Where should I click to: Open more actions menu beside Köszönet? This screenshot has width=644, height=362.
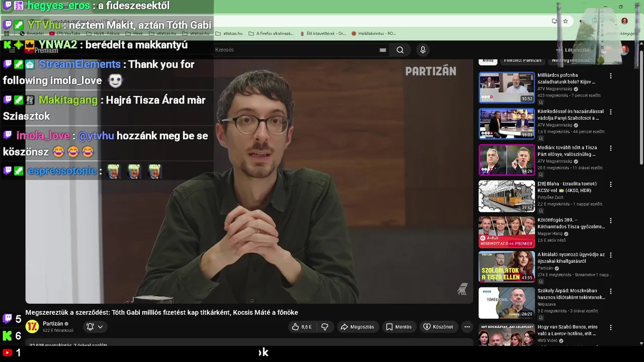pos(467,327)
